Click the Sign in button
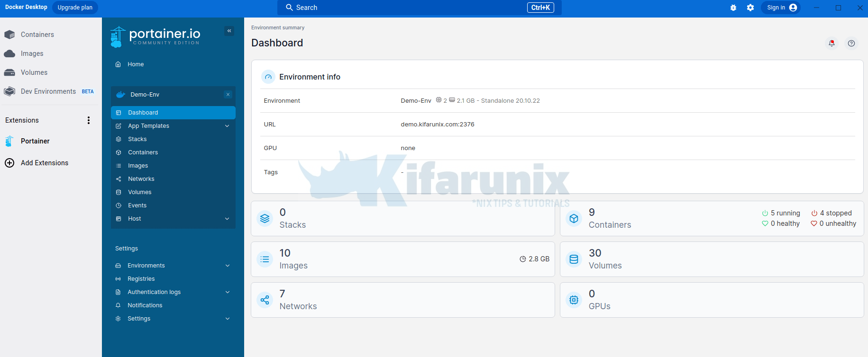The width and height of the screenshot is (868, 357). point(781,8)
